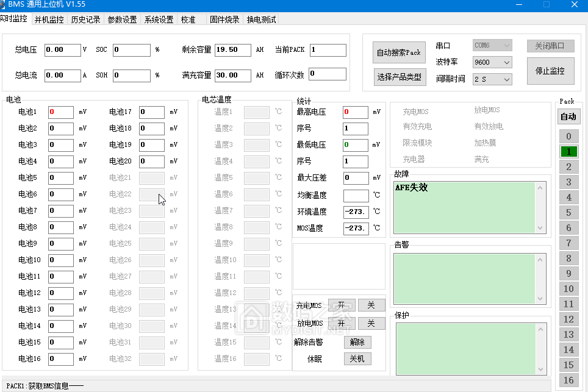588x392 pixels.
Task: Turn 充电MOS on with 开 button
Action: click(x=342, y=305)
